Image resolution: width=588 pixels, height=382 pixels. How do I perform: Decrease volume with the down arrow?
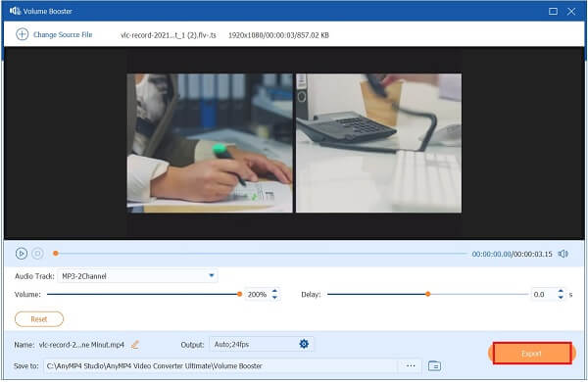[274, 298]
